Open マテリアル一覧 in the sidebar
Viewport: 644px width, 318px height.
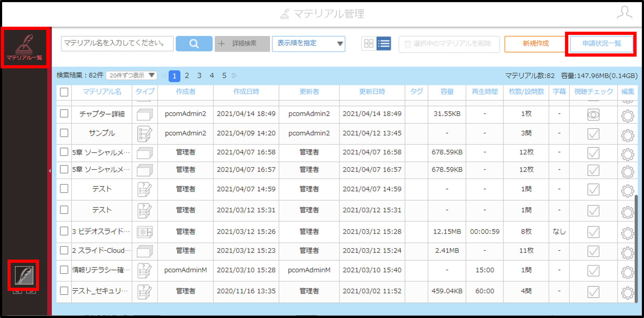[25, 47]
